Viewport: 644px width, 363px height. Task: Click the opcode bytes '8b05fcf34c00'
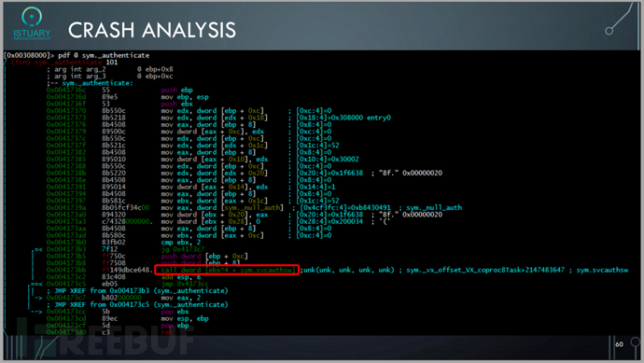click(126, 207)
